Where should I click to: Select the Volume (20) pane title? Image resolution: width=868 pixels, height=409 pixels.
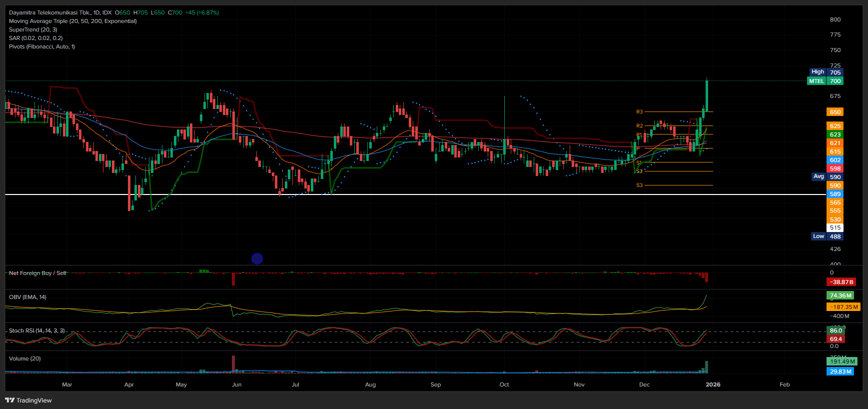coord(25,358)
